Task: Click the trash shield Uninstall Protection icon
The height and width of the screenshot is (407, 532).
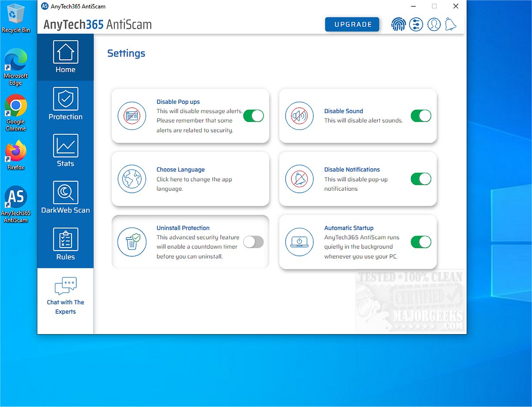Action: point(132,242)
